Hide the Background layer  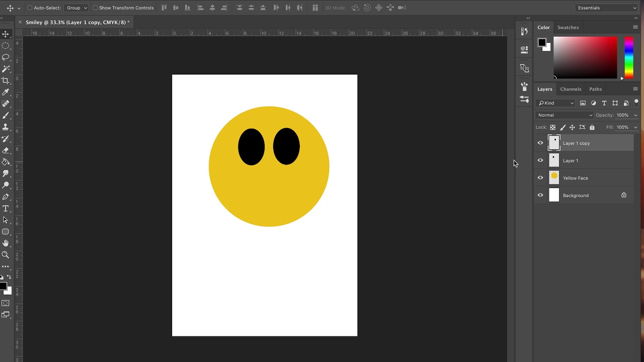tap(540, 196)
